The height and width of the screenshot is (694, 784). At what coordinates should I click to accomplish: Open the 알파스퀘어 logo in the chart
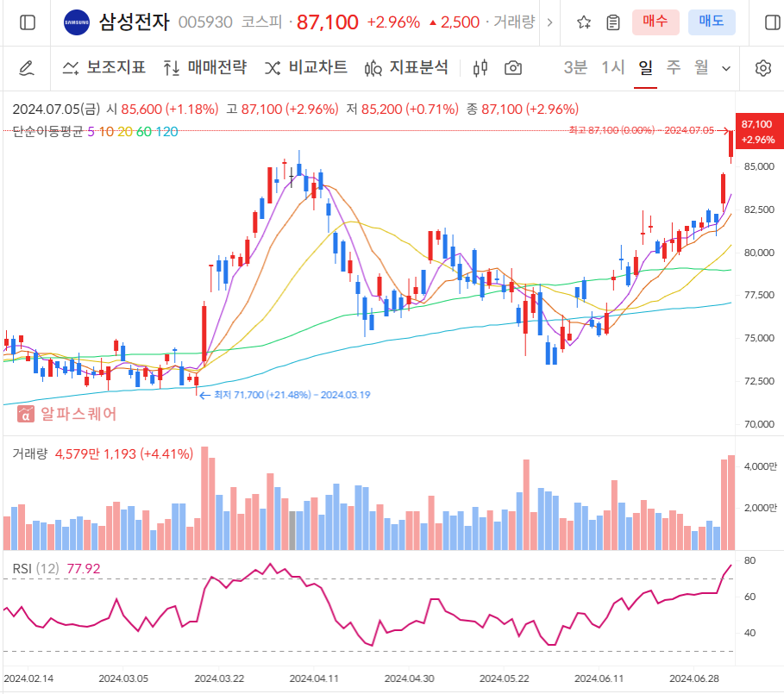(x=68, y=414)
